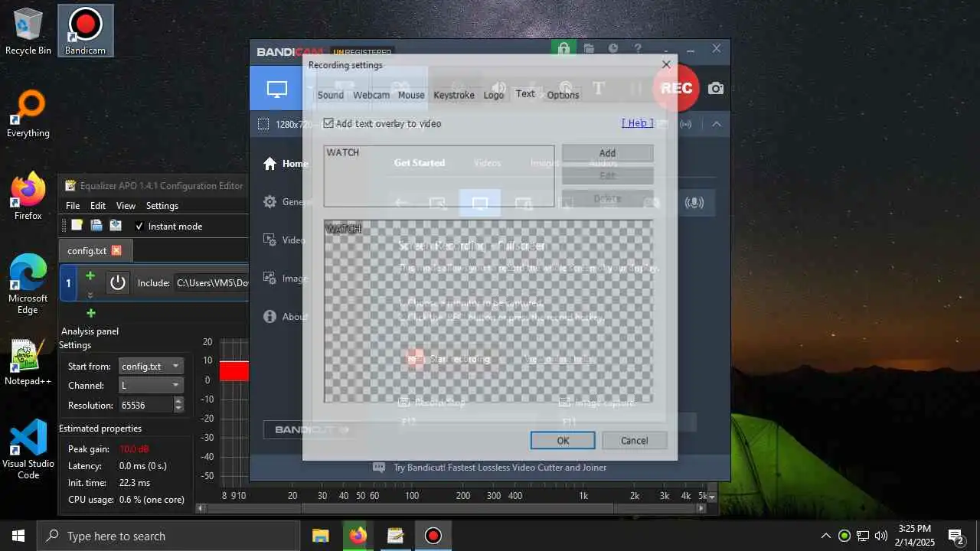Viewport: 980px width, 551px height.
Task: Open File Explorer from taskbar
Action: point(320,536)
